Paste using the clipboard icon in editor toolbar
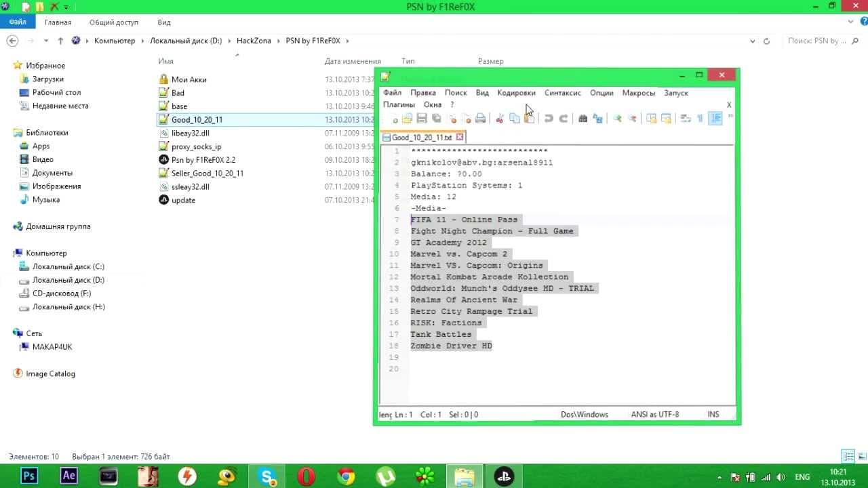Image resolution: width=868 pixels, height=488 pixels. pos(530,119)
